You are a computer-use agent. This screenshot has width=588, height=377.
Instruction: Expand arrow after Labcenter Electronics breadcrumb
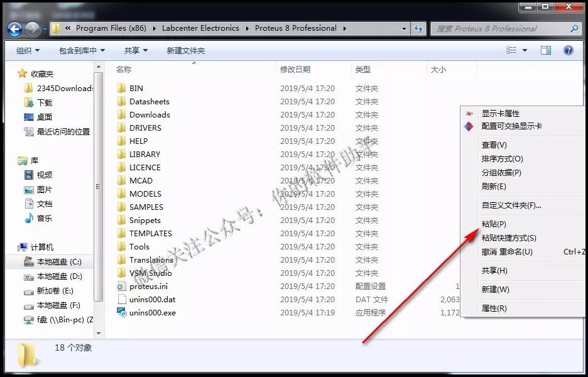tap(247, 28)
